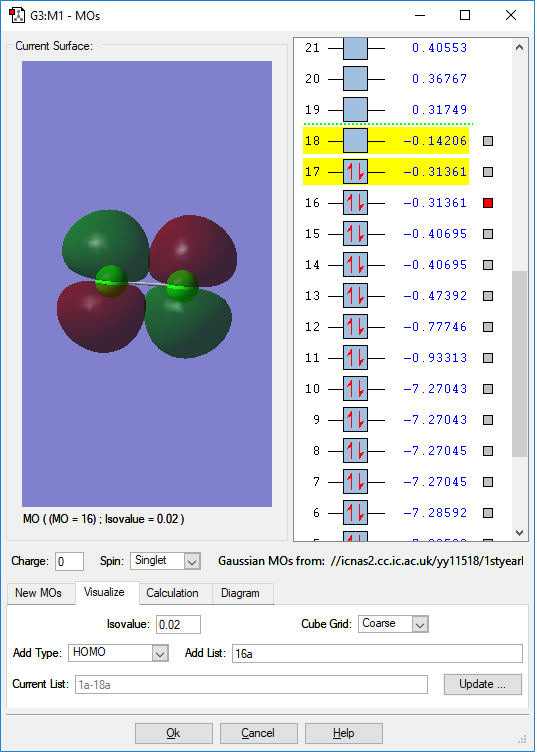This screenshot has height=752, width=537.
Task: Open the Diagram tab
Action: (240, 593)
